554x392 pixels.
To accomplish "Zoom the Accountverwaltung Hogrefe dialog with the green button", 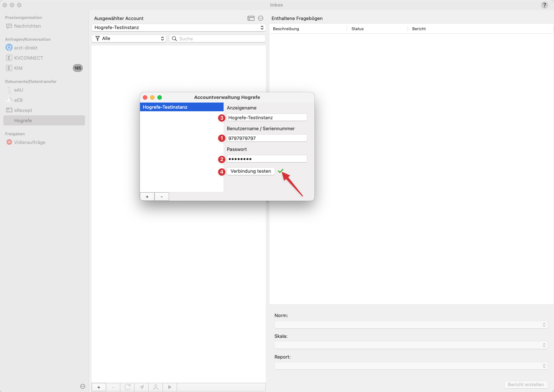I will 160,97.
